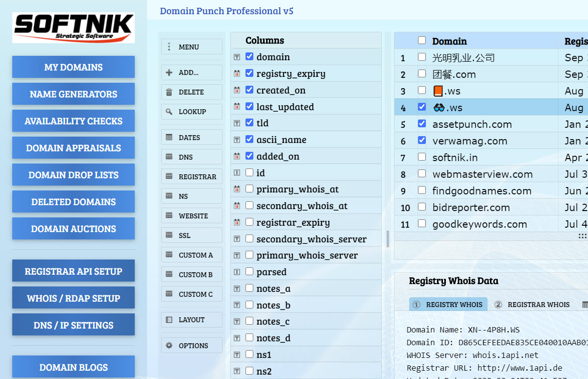This screenshot has width=588, height=379.
Task: Switch to the REGISTRY WHOIS tab
Action: [448, 304]
